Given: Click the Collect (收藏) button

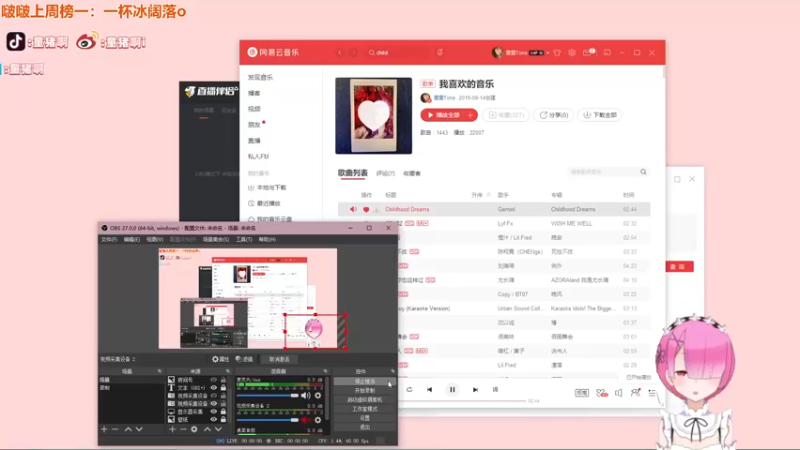Looking at the screenshot, I should pyautogui.click(x=506, y=115).
